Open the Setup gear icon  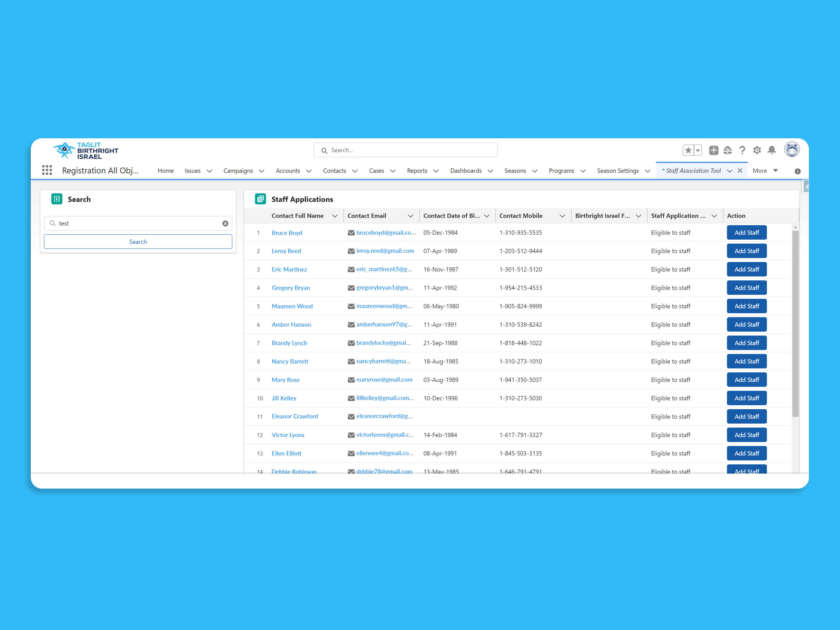click(757, 150)
